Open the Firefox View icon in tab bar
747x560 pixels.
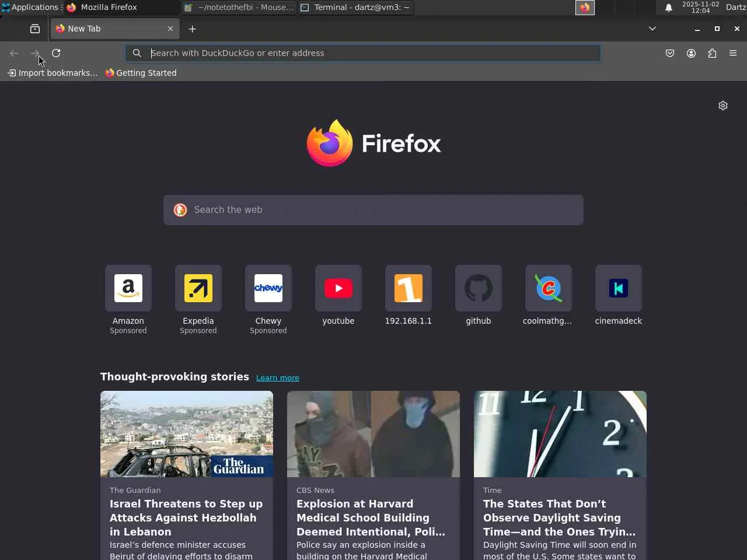pos(35,29)
